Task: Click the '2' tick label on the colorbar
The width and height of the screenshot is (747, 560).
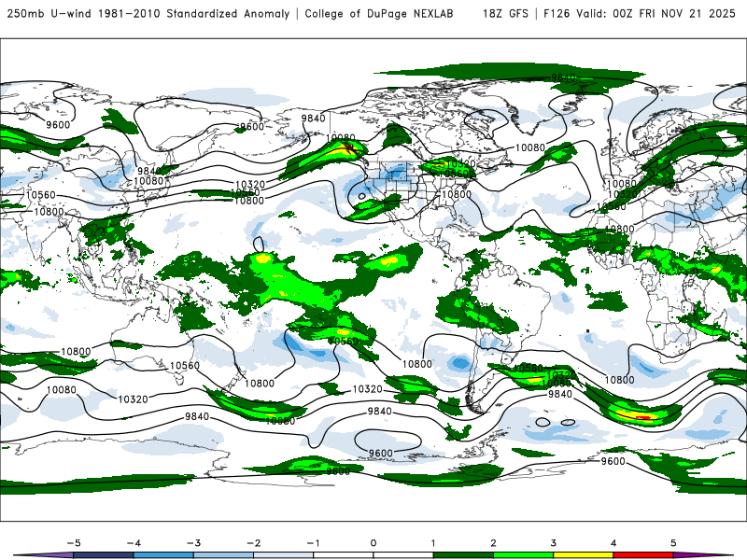Action: coord(494,543)
